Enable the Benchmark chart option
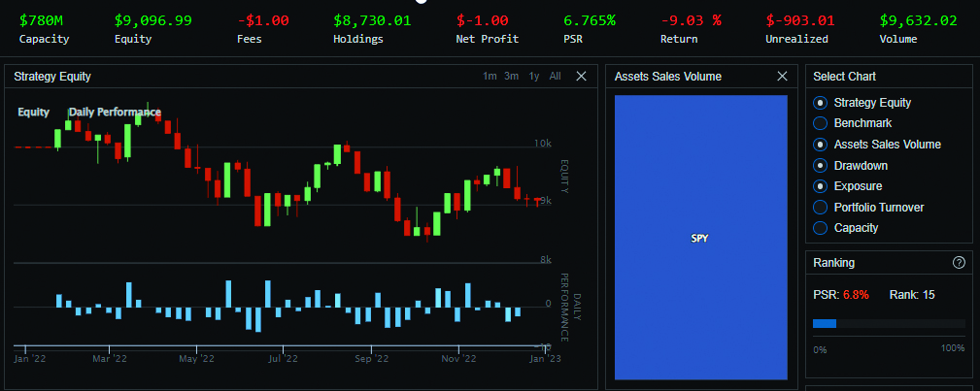 click(x=822, y=123)
